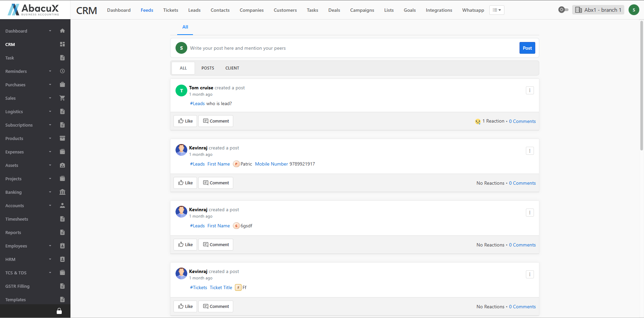The image size is (644, 318).
Task: Open three-dot menu on Tom cruise's post
Action: [x=530, y=90]
